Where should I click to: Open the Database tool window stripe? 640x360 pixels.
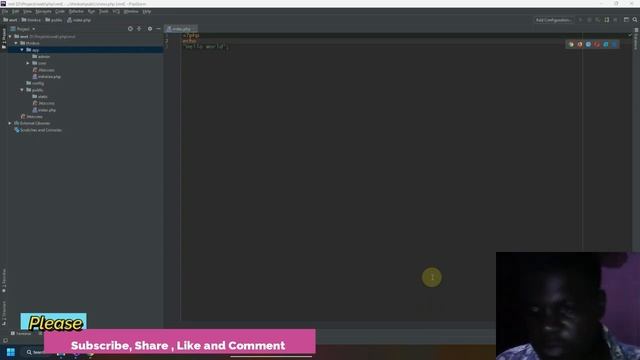click(x=636, y=39)
